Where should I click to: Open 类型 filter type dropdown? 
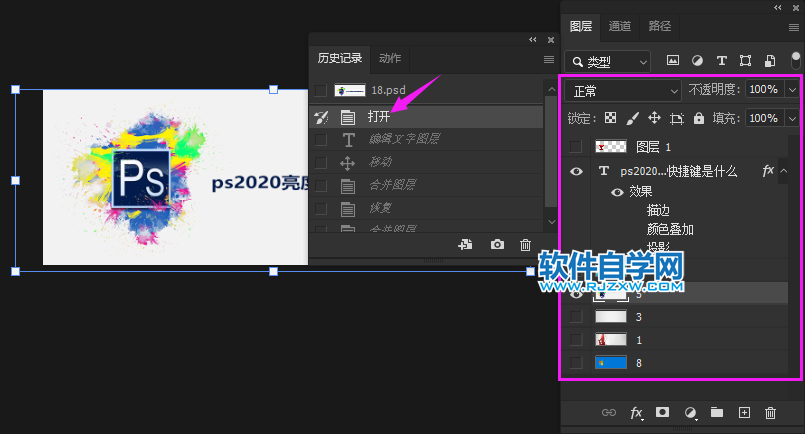click(x=607, y=62)
